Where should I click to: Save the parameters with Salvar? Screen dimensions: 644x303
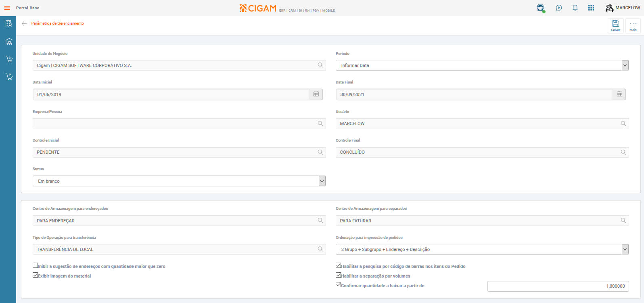point(616,26)
